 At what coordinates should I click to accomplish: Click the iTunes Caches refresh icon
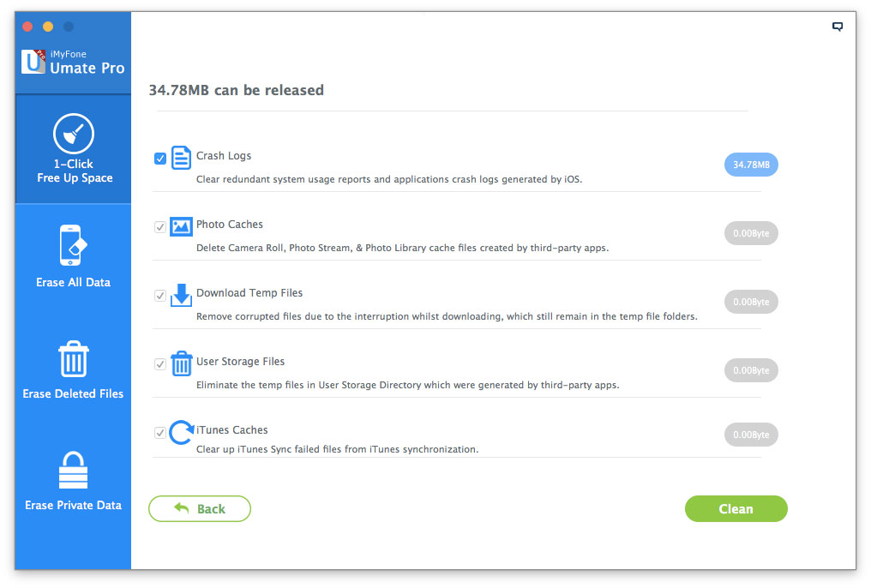tap(181, 432)
